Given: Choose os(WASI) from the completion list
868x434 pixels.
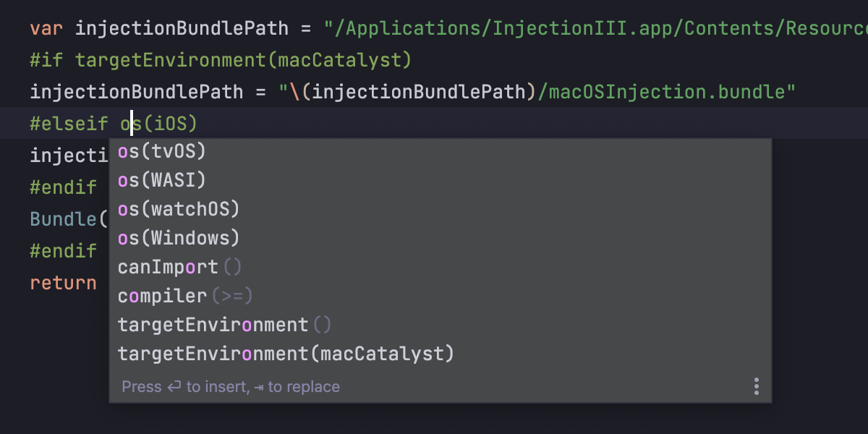Looking at the screenshot, I should click(440, 180).
